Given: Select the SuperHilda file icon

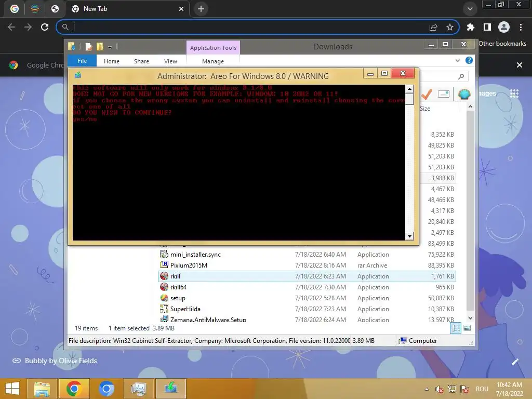Looking at the screenshot, I should coord(164,309).
